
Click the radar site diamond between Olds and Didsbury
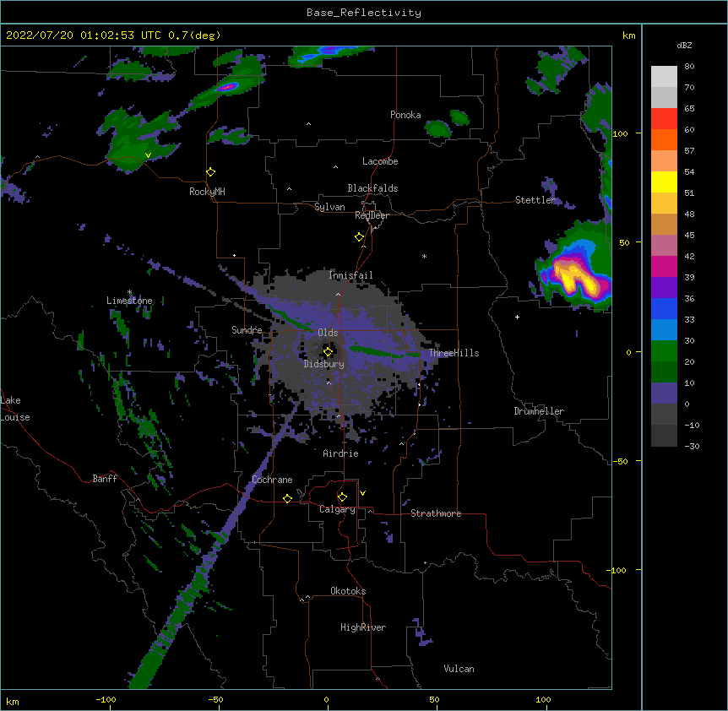click(x=329, y=352)
